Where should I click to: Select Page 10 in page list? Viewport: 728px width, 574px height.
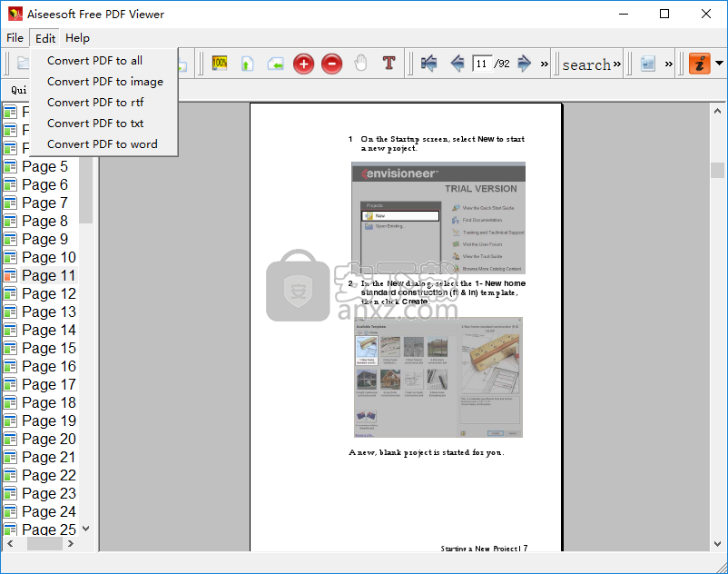point(49,257)
